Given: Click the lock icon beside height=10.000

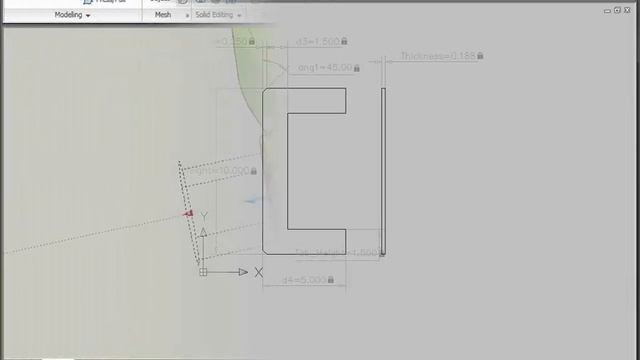Looking at the screenshot, I should click(x=253, y=171).
